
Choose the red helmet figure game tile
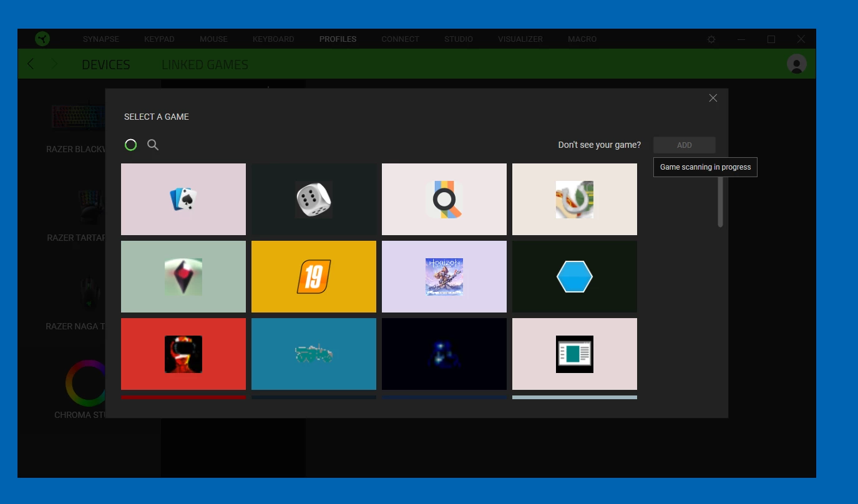[183, 354]
